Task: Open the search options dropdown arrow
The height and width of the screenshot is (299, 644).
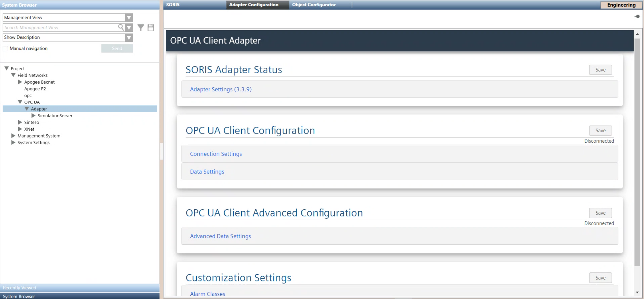Action: [129, 28]
